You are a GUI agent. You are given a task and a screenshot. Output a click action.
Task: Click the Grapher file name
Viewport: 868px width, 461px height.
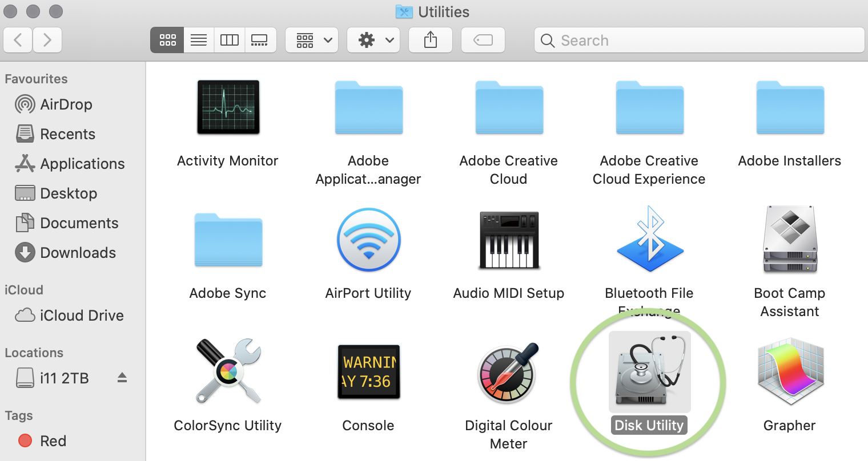pyautogui.click(x=790, y=426)
